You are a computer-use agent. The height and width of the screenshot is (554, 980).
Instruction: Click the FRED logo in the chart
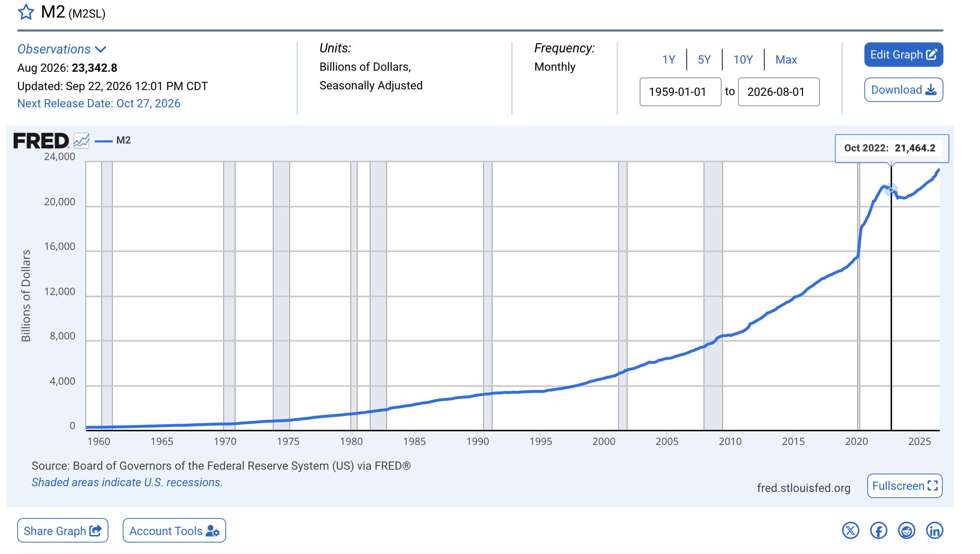click(x=41, y=140)
